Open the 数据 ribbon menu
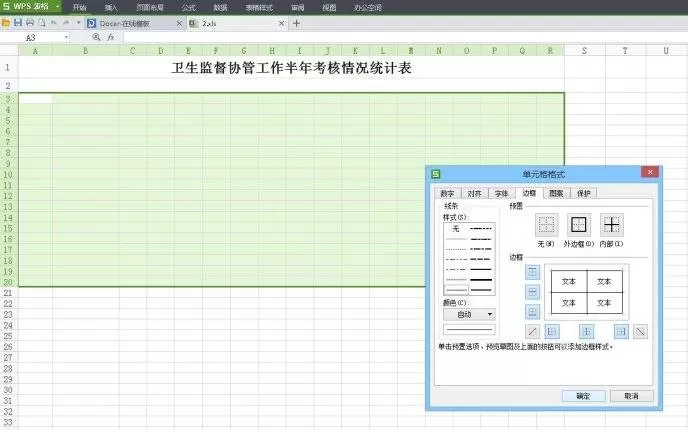Screen dimensions: 688x430 tap(220, 7)
